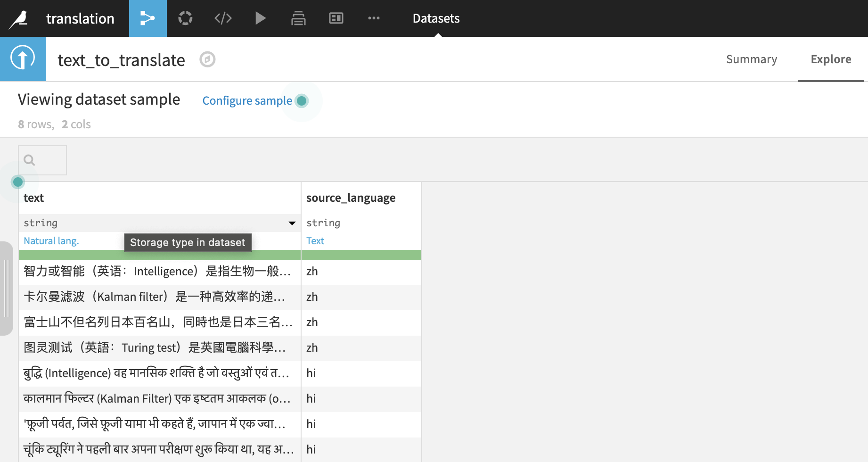Open the code notebooks icon
This screenshot has width=868, height=462.
tap(222, 18)
